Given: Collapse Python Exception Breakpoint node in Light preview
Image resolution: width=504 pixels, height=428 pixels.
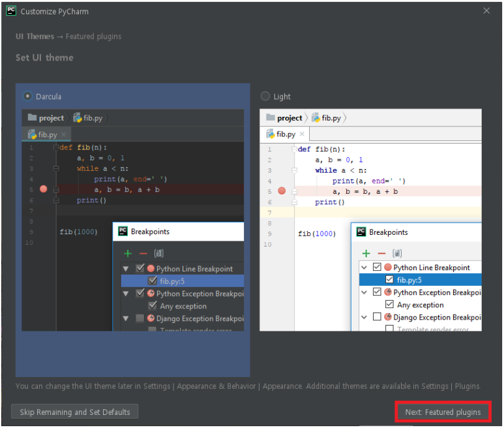Looking at the screenshot, I should [364, 292].
